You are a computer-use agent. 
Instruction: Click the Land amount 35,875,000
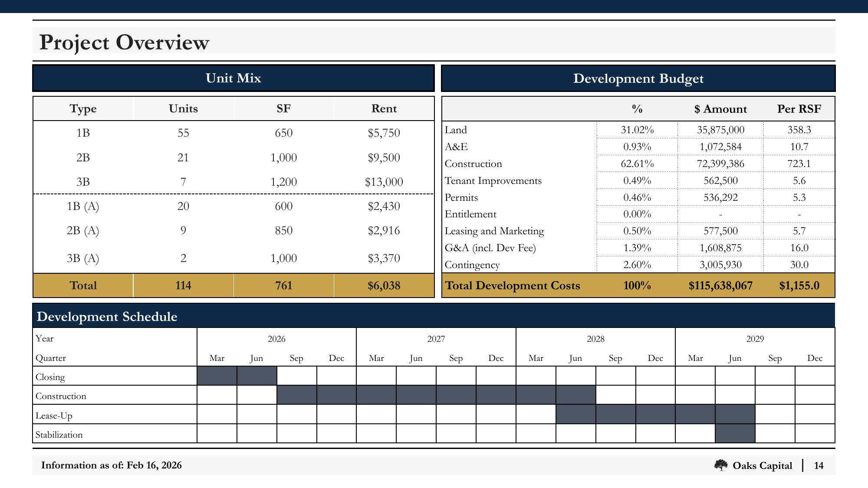(x=720, y=130)
